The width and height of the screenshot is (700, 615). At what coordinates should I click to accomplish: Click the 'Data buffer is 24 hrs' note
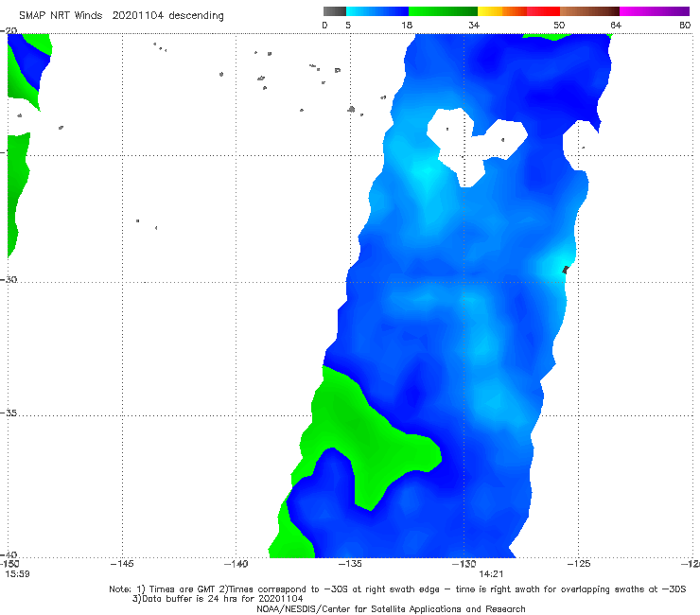[218, 599]
